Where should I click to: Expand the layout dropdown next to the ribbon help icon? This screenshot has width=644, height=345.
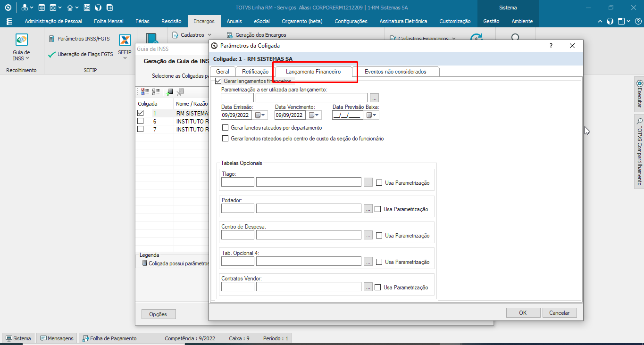(x=628, y=21)
